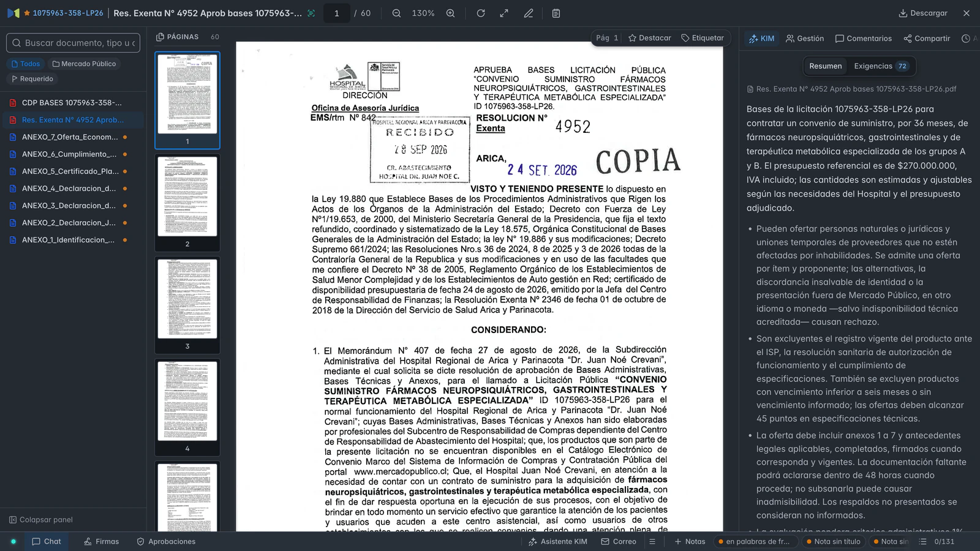Open CDP BASES 1075963-358 document

click(72, 103)
